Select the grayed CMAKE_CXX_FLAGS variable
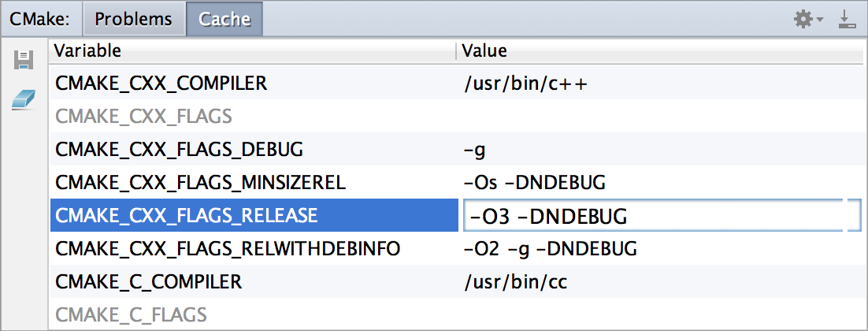Screen dimensions: 868x331 tap(144, 117)
